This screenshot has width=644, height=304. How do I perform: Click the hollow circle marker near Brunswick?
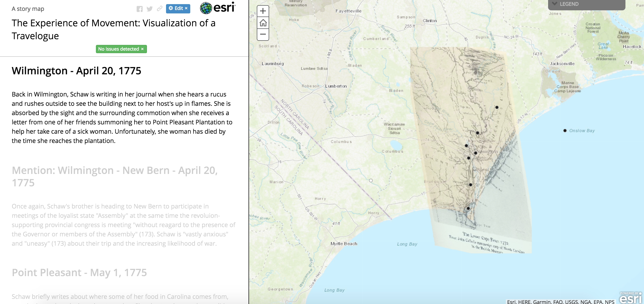371,181
